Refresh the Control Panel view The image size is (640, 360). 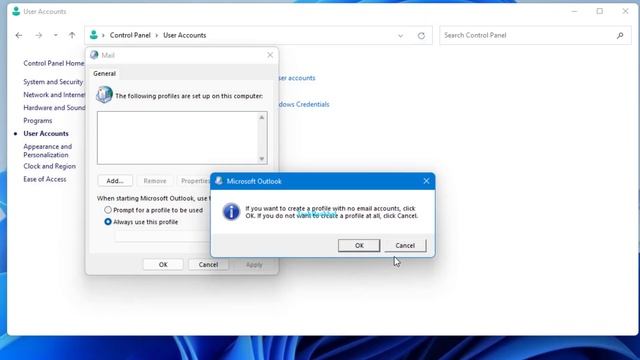point(421,36)
